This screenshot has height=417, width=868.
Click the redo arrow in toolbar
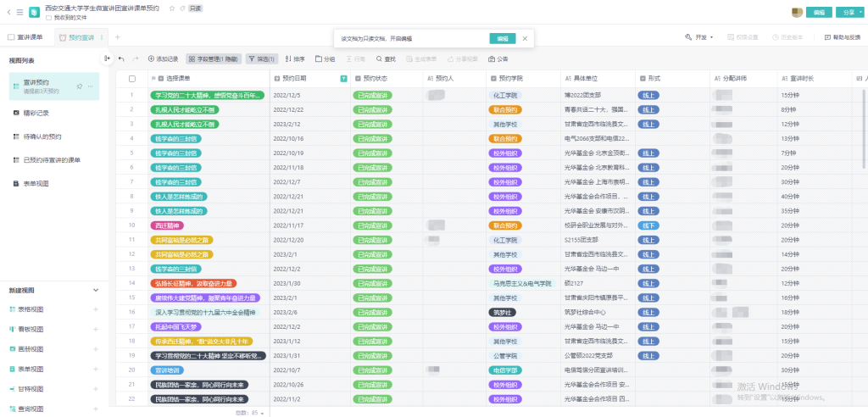pos(135,58)
